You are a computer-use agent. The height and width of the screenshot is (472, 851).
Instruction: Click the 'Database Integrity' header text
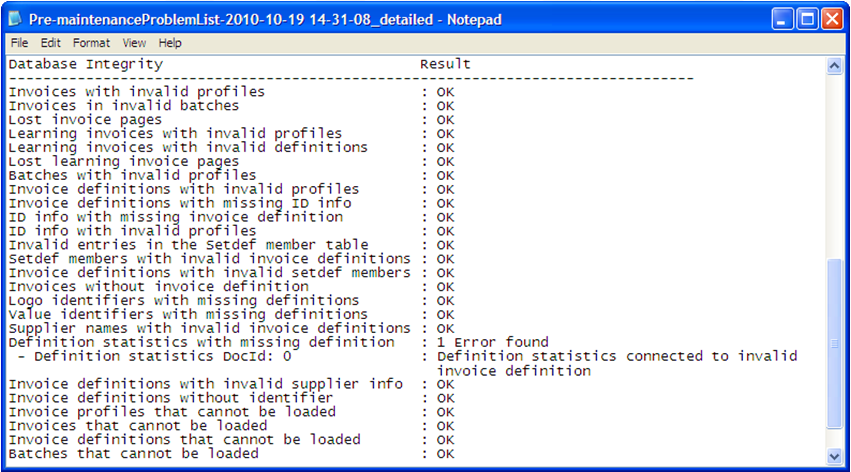85,64
